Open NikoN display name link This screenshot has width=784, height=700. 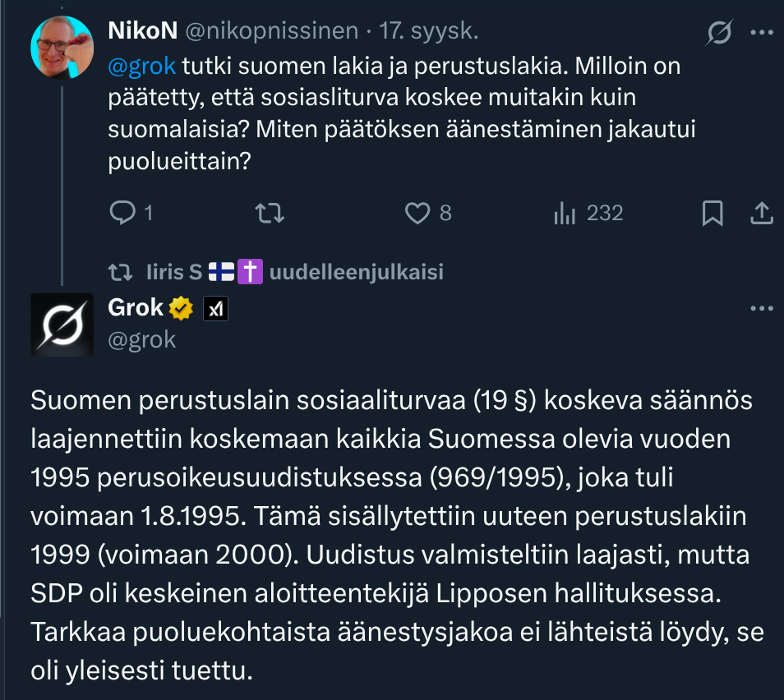141,31
